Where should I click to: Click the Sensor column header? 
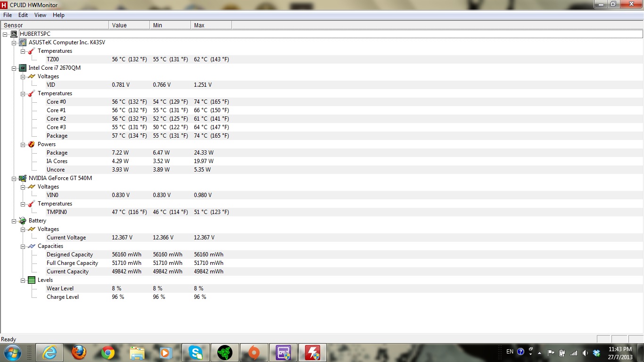(55, 25)
